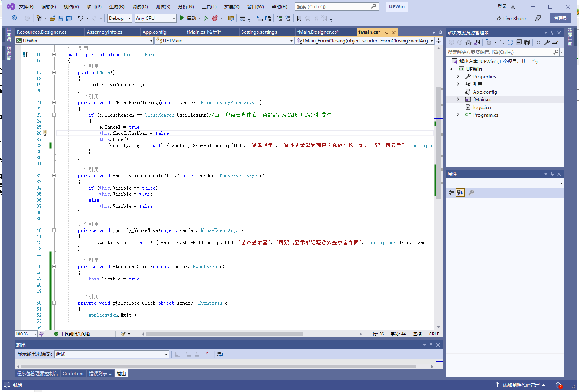Click the 搜索 (Ctrl+Q) search box
Viewport: 579px width, 392px height.
pos(337,6)
